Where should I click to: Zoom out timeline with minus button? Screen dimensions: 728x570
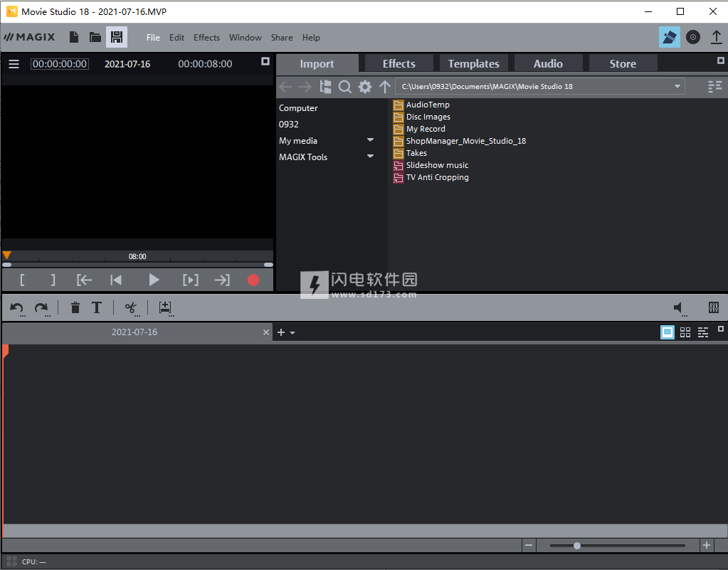(528, 545)
